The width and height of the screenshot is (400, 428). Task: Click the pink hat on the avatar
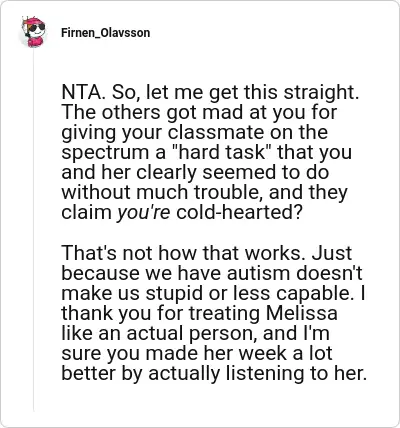point(32,21)
